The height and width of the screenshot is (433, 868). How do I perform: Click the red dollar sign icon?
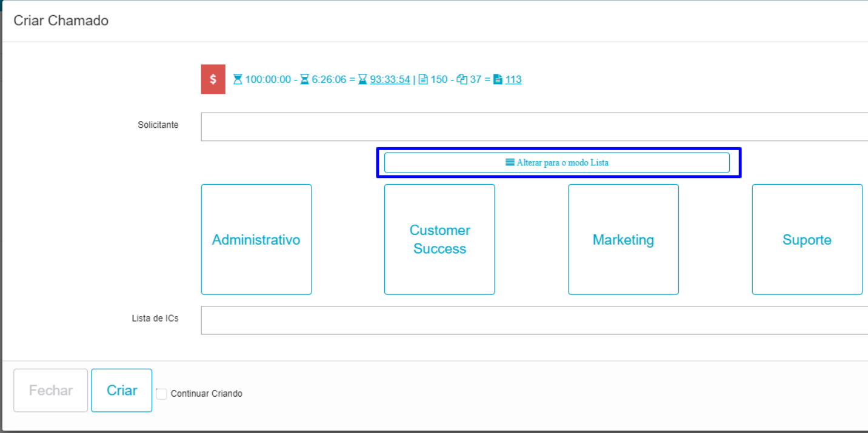pos(213,79)
